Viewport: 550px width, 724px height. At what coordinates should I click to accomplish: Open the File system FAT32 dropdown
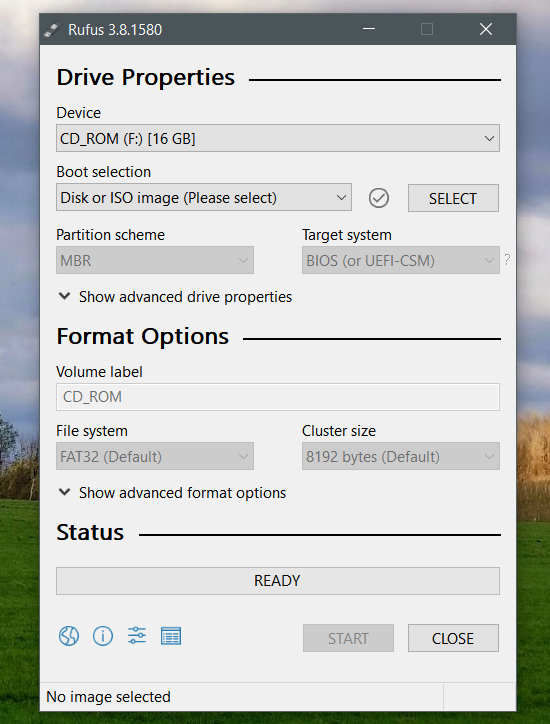click(x=155, y=457)
